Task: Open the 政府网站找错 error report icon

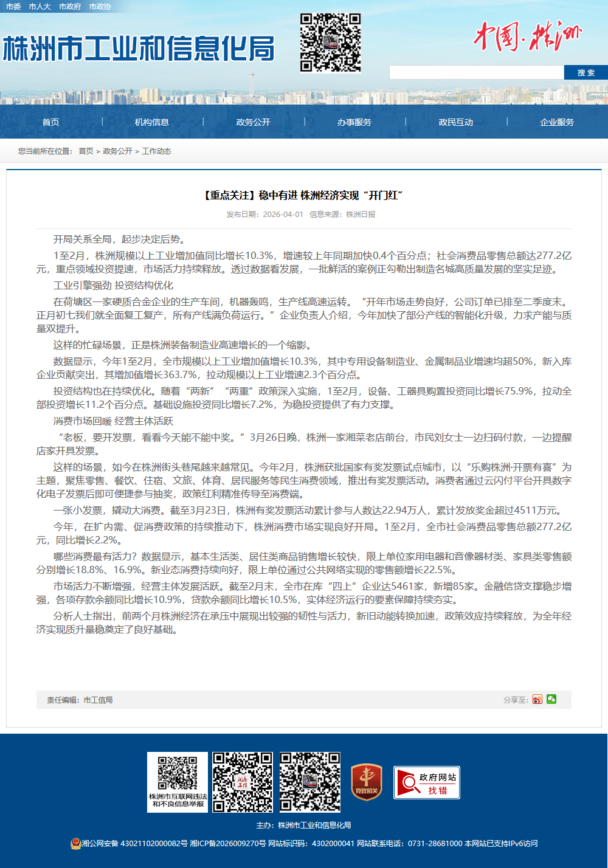Action: (x=427, y=782)
